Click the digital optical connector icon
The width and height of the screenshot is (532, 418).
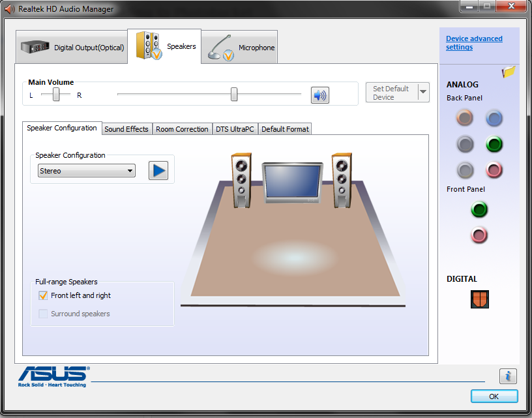(x=479, y=299)
